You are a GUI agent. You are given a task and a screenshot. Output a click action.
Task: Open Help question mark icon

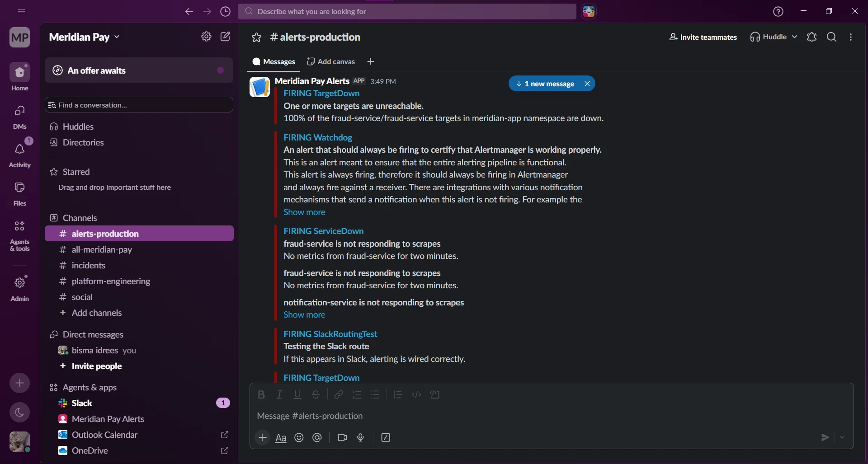(778, 11)
